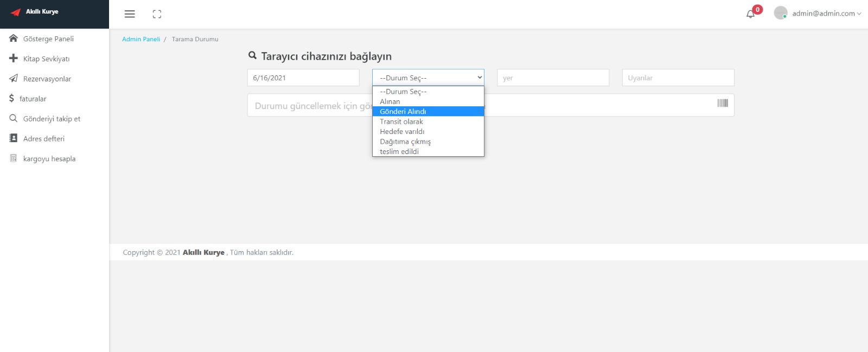Follow the Admin Paneli breadcrumb link

tap(141, 39)
